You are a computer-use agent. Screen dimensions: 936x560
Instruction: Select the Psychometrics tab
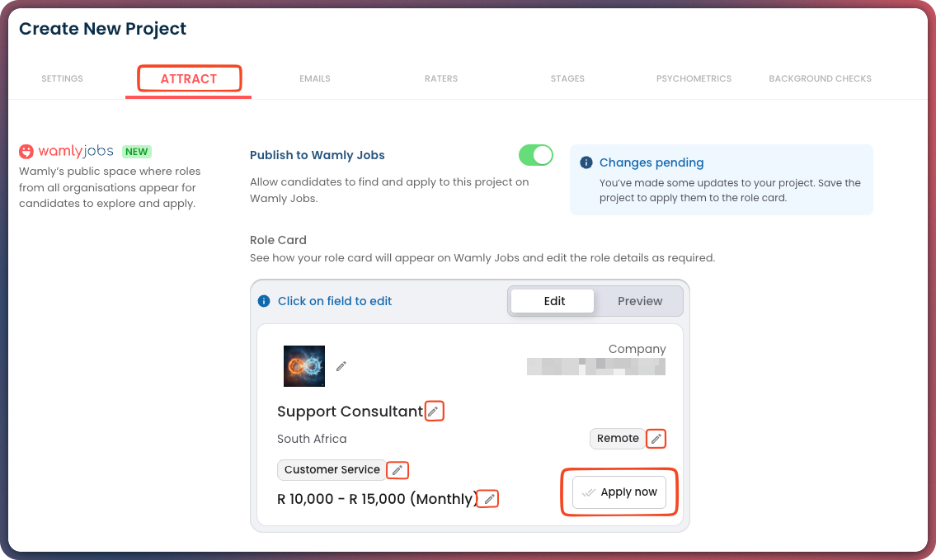click(694, 79)
